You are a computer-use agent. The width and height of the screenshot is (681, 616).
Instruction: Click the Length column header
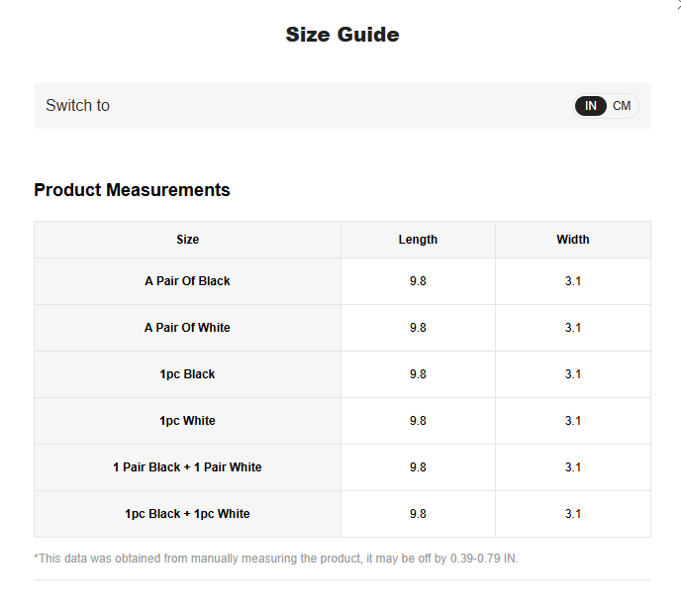[418, 240]
